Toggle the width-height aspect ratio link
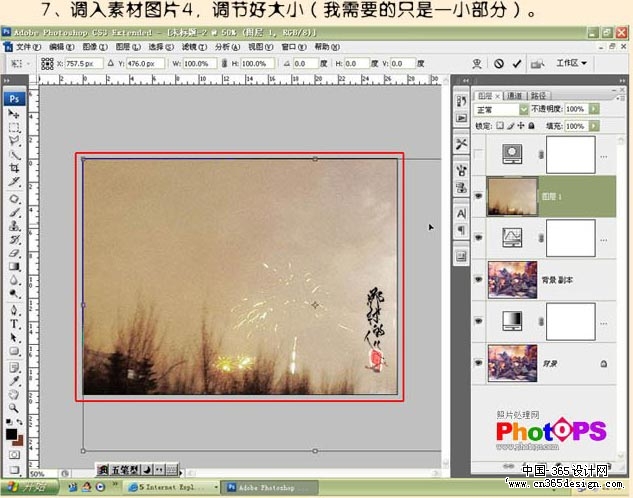 pyautogui.click(x=224, y=63)
